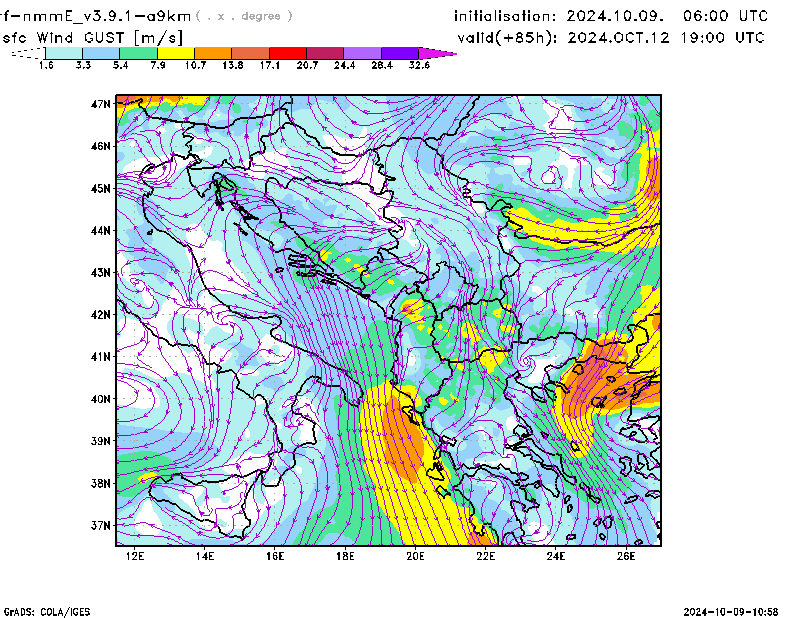Click the 14E longitude label
This screenshot has height=618, width=800.
[x=205, y=556]
